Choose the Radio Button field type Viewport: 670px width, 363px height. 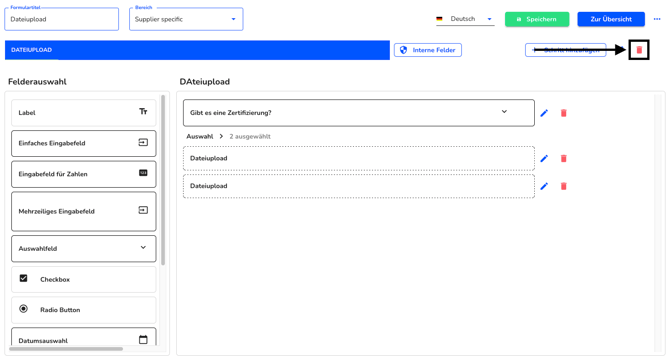(84, 310)
